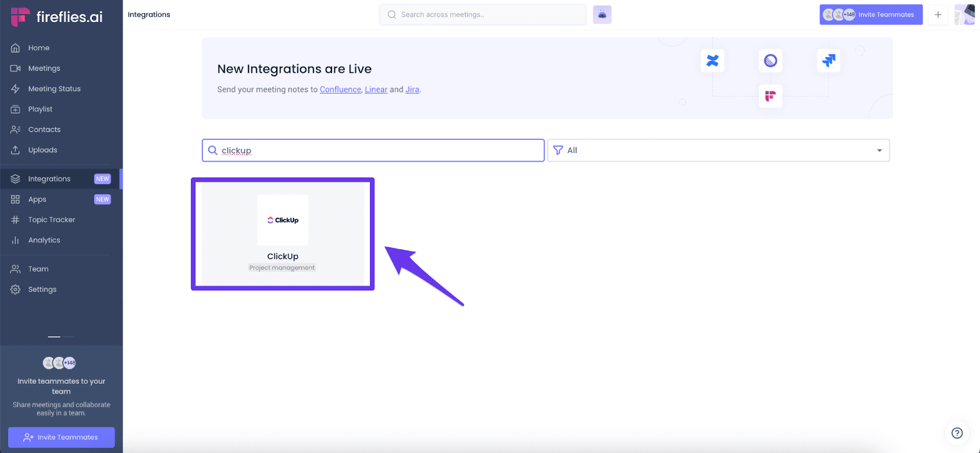This screenshot has height=453, width=980.
Task: Click the Project management tag
Action: click(282, 268)
